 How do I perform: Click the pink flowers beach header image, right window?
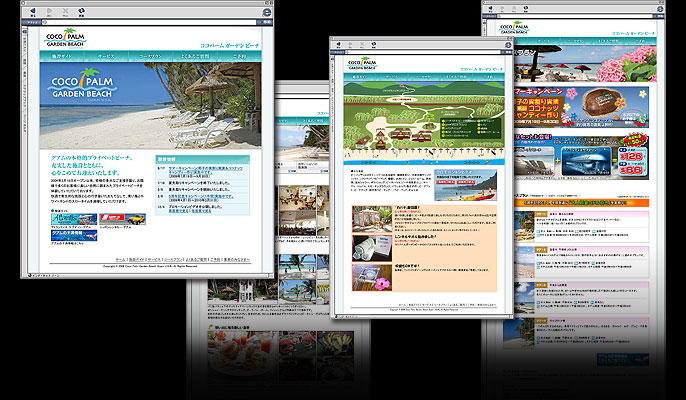pos(585,63)
